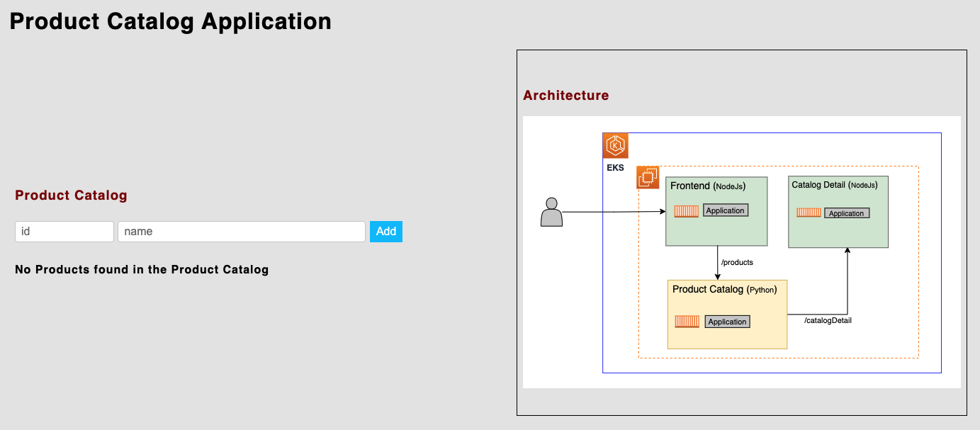
Task: Click the container image icon in Frontend box
Action: [685, 210]
